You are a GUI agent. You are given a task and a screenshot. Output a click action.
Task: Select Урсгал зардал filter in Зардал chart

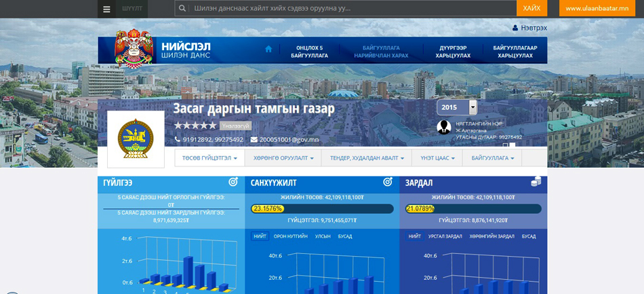[445, 236]
